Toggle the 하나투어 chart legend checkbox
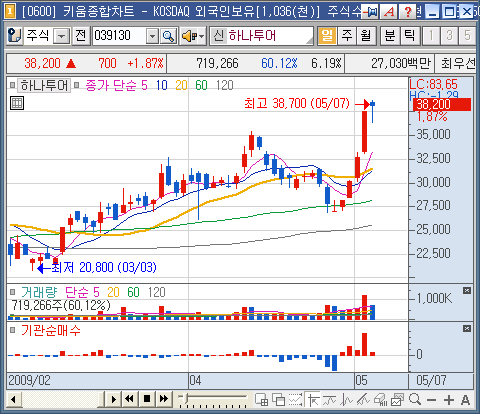The height and width of the screenshot is (414, 480). click(12, 85)
